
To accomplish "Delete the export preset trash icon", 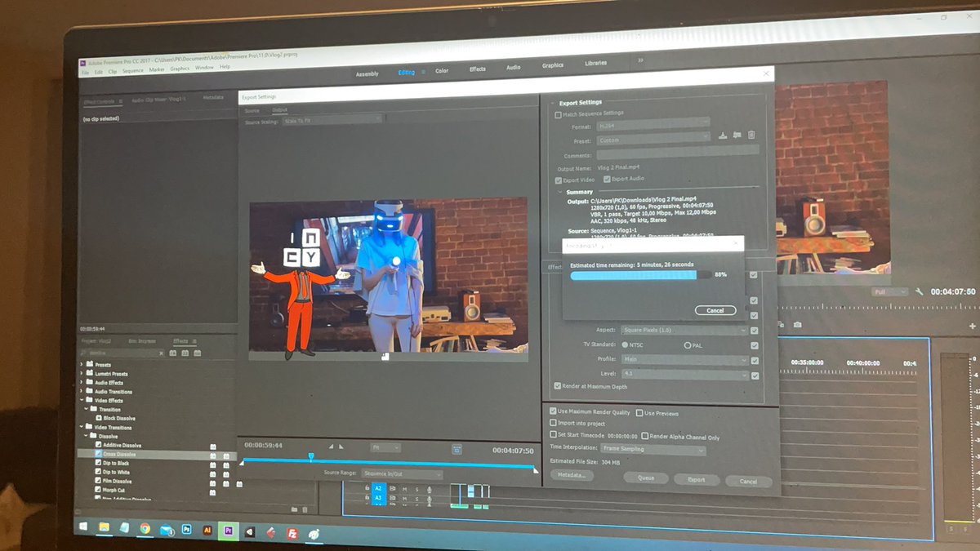I will point(751,136).
